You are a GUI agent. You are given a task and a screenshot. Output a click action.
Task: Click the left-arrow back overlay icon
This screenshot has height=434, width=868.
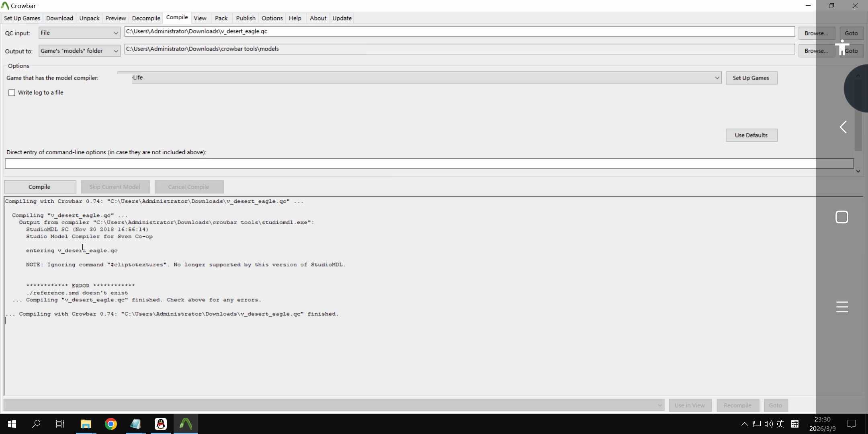click(843, 127)
